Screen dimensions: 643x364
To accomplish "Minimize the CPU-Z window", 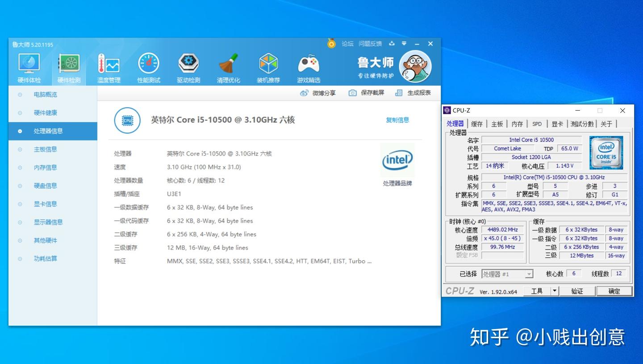I will point(578,111).
